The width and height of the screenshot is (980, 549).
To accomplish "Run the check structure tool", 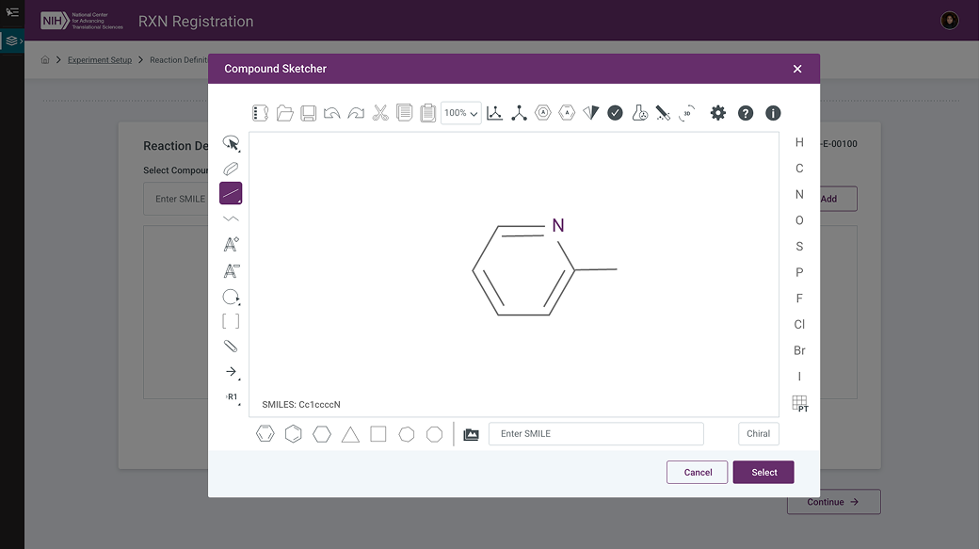I will 615,113.
